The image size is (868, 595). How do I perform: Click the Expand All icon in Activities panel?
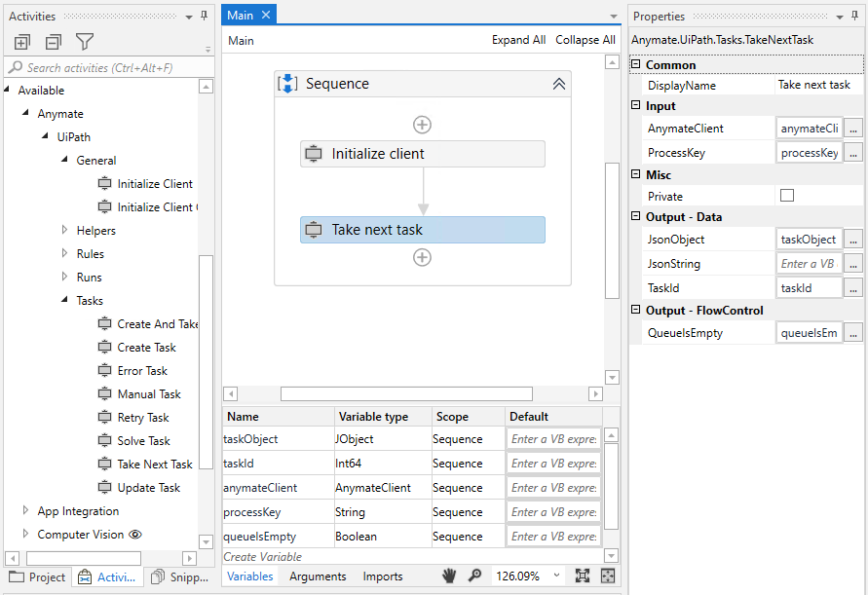[22, 42]
